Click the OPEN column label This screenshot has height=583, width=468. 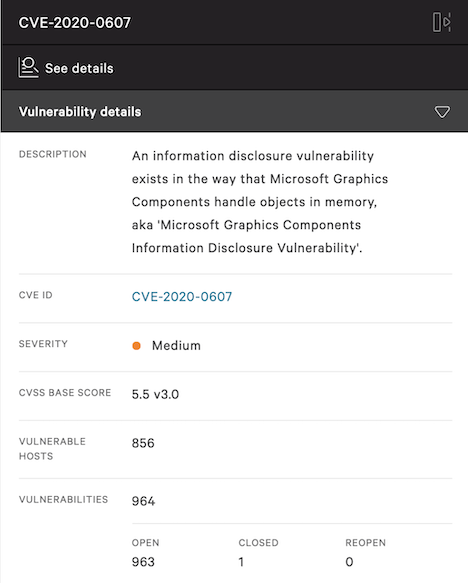[x=145, y=542]
